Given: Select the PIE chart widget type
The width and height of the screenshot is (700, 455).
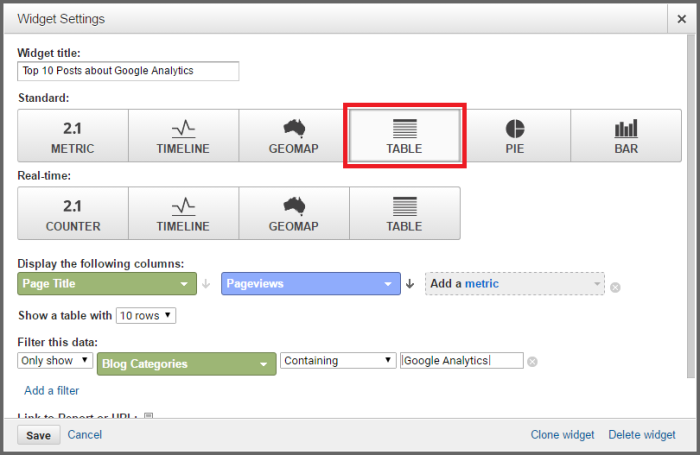Looking at the screenshot, I should [515, 135].
